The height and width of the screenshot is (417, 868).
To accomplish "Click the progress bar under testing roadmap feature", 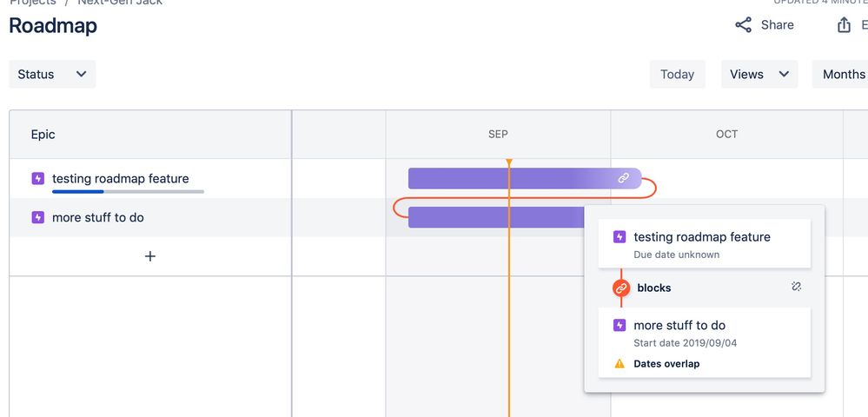I will (x=128, y=192).
